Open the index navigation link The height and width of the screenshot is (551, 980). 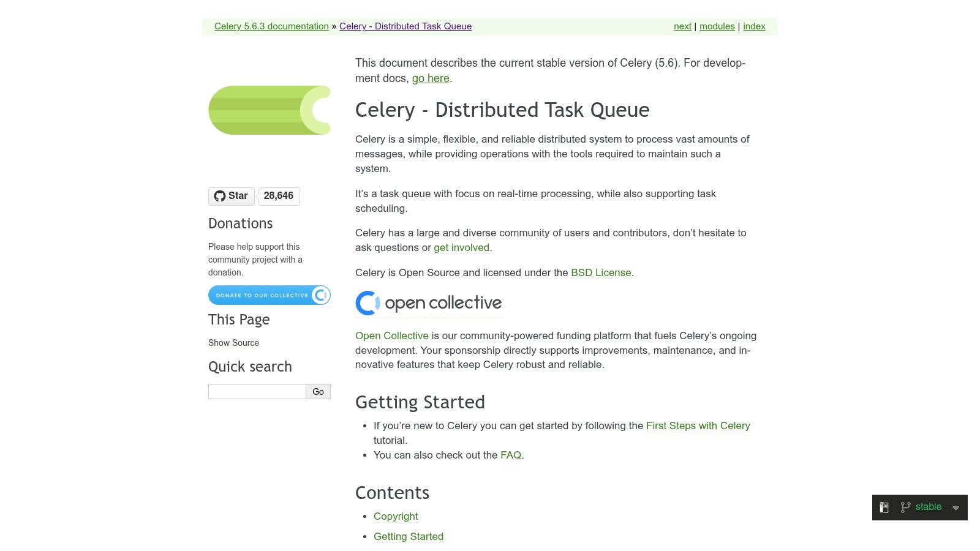(x=754, y=26)
